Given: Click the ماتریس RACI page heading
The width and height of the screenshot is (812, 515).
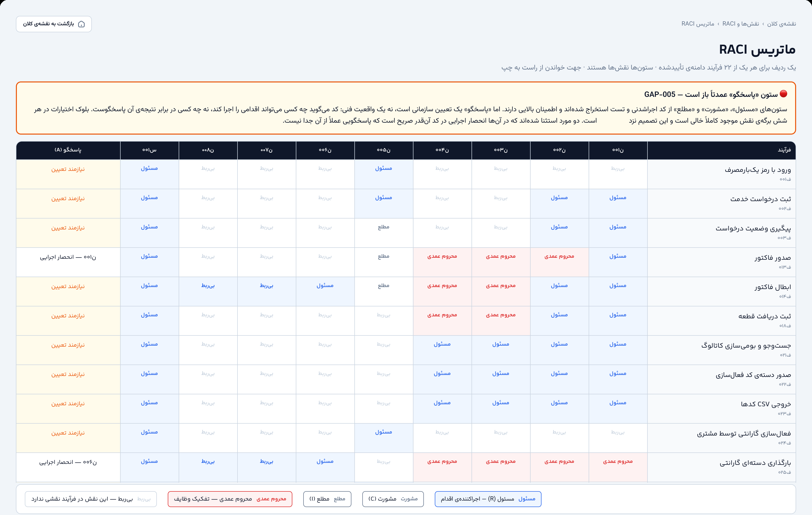Looking at the screenshot, I should tap(757, 50).
